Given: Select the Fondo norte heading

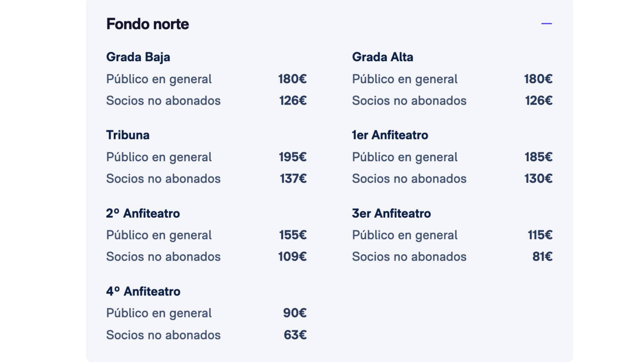Looking at the screenshot, I should (147, 24).
